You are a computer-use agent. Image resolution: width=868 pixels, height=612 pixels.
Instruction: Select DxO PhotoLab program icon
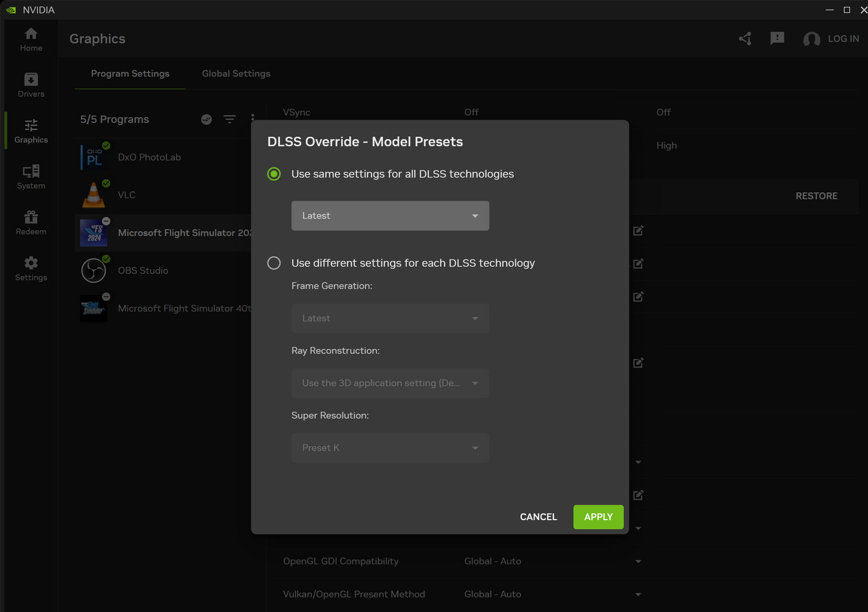(94, 157)
